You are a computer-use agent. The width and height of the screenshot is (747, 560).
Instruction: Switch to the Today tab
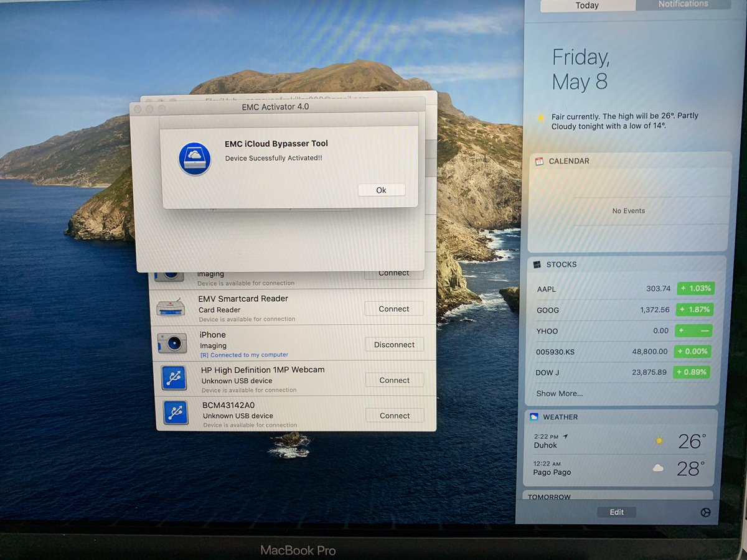click(x=587, y=6)
